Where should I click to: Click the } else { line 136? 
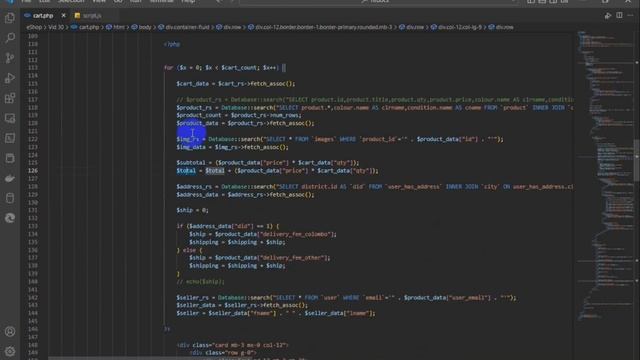pos(189,250)
